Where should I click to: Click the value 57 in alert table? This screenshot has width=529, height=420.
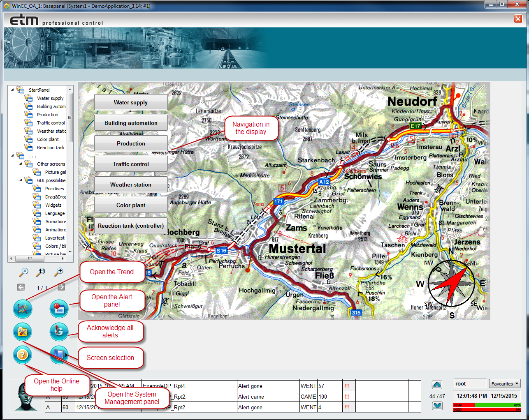point(330,386)
